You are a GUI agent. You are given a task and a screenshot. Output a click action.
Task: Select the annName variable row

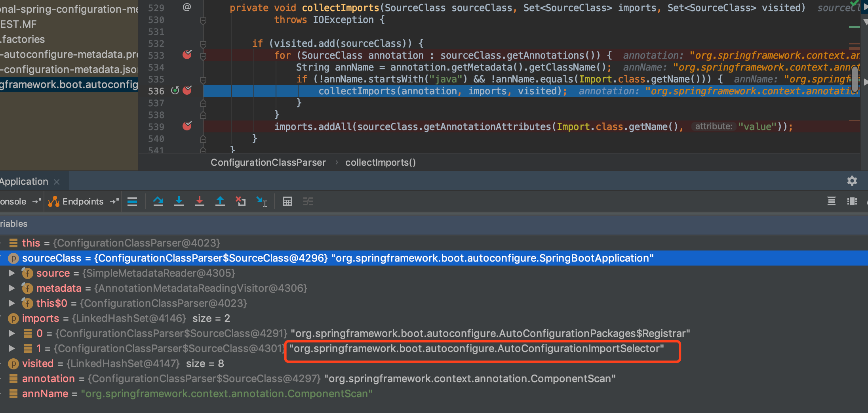[x=434, y=394]
